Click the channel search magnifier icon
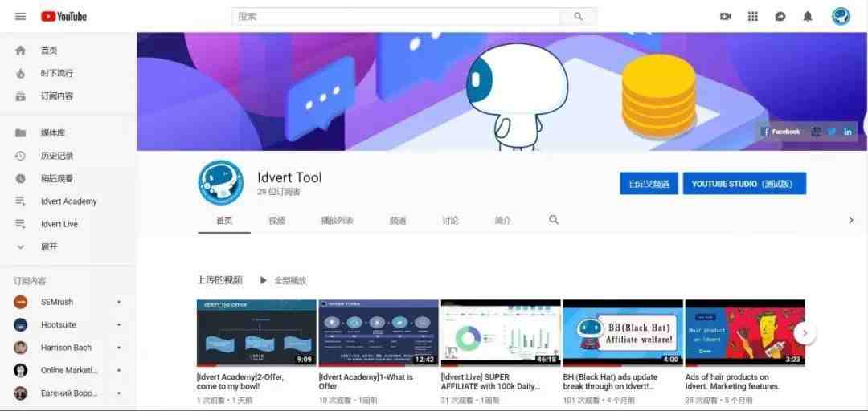The height and width of the screenshot is (411, 868). (x=554, y=220)
